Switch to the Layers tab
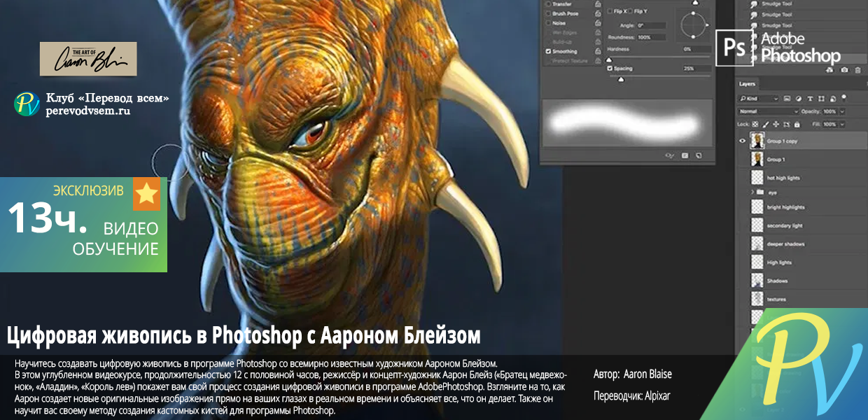The height and width of the screenshot is (420, 868). 747,84
